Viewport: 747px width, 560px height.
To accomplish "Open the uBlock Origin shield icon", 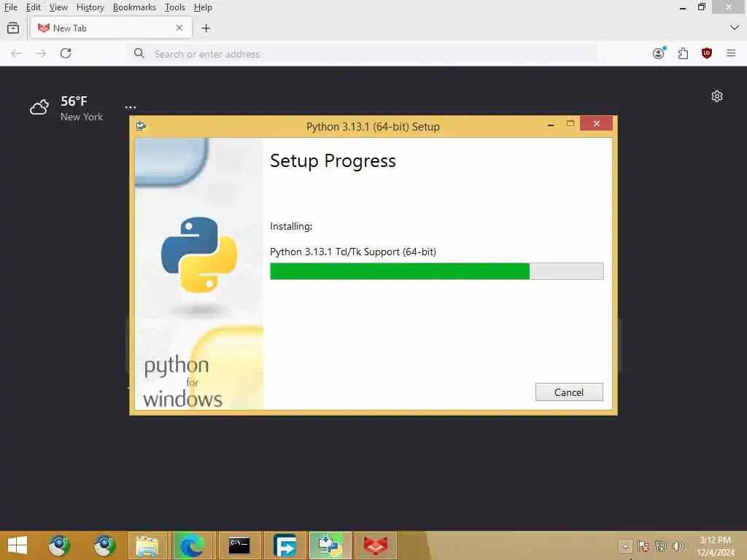I will tap(707, 53).
